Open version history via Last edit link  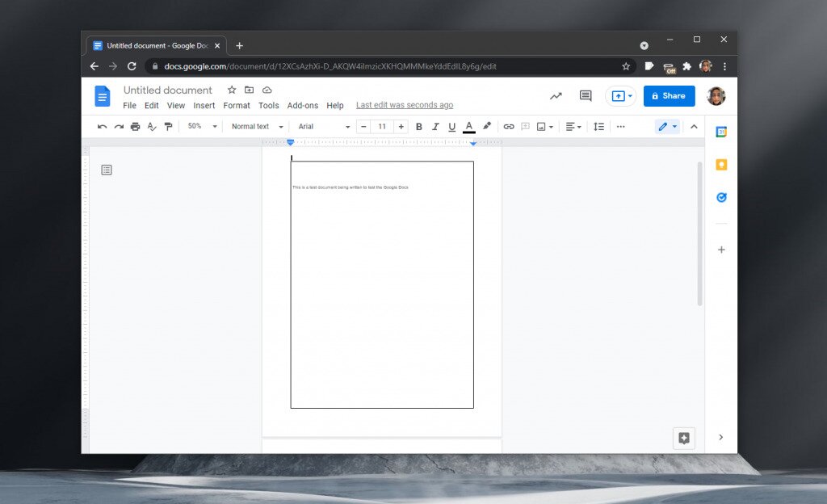click(x=404, y=105)
